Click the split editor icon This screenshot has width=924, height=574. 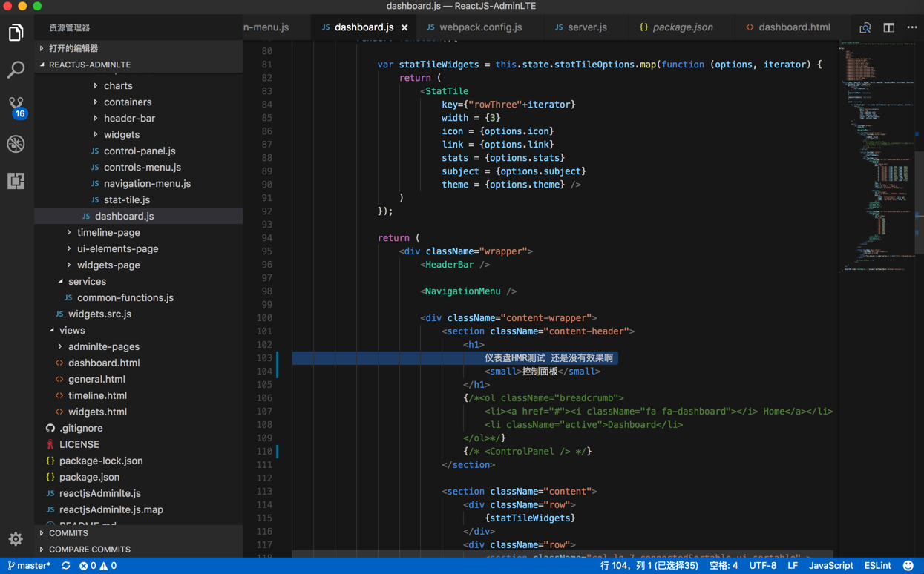pyautogui.click(x=888, y=27)
